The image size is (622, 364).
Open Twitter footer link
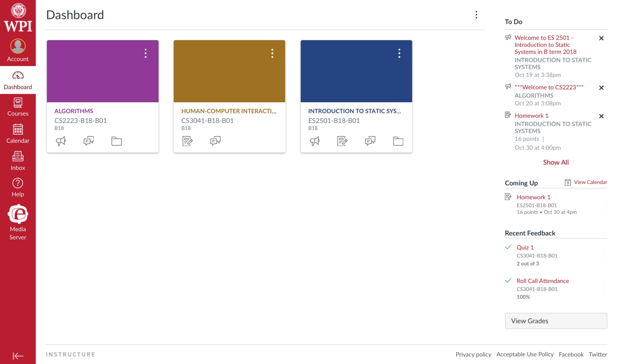point(598,354)
